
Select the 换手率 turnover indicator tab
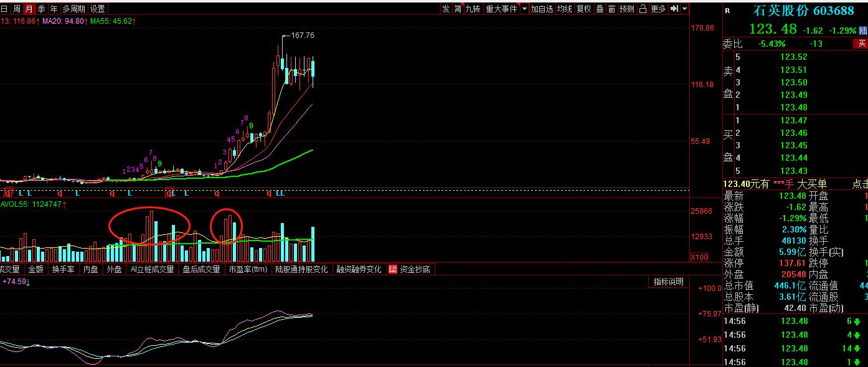(63, 270)
